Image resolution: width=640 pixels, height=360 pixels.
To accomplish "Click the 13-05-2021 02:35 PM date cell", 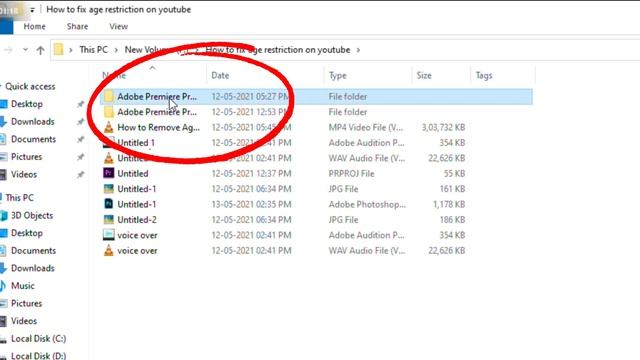I will click(x=251, y=204).
